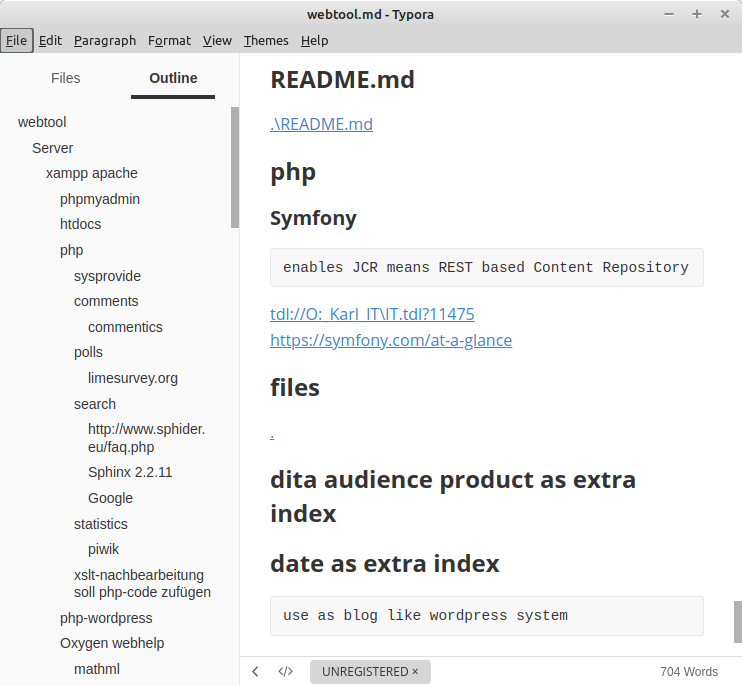Select mathml in the outline
The width and height of the screenshot is (742, 686).
(97, 669)
